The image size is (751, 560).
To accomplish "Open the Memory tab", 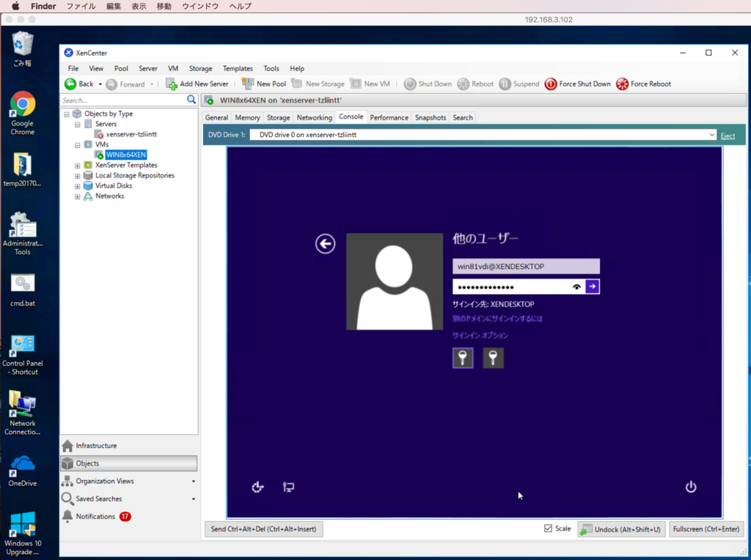I will coord(247,117).
